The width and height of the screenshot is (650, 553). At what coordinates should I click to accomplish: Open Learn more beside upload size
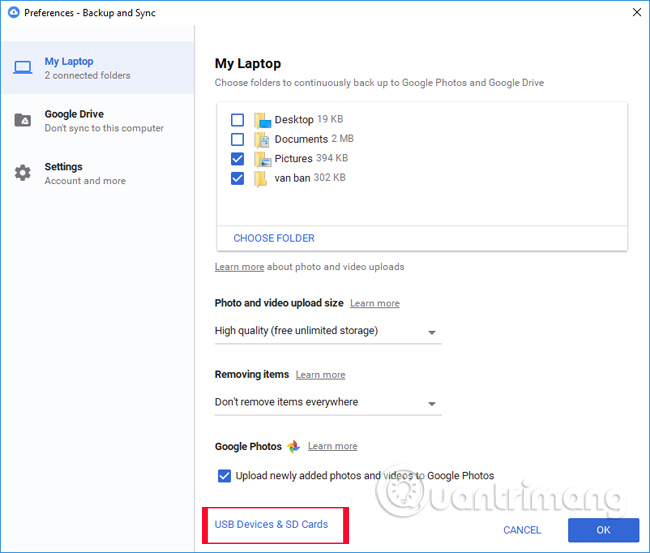[x=375, y=303]
